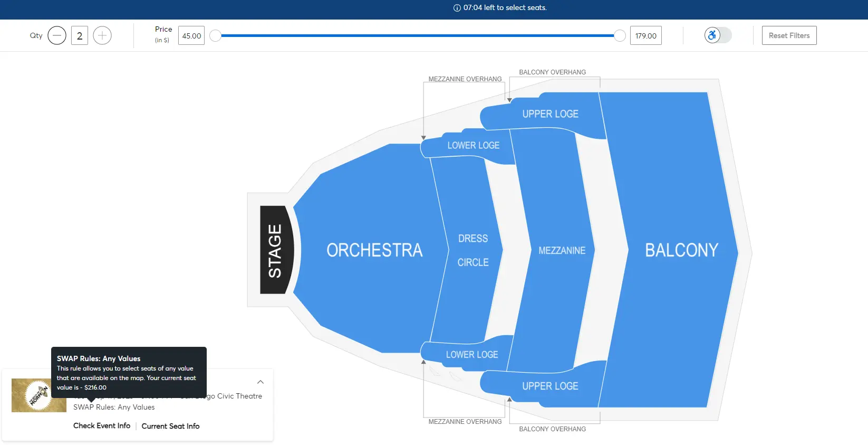Click the quantity number field
Image resolution: width=868 pixels, height=445 pixels.
coord(80,35)
